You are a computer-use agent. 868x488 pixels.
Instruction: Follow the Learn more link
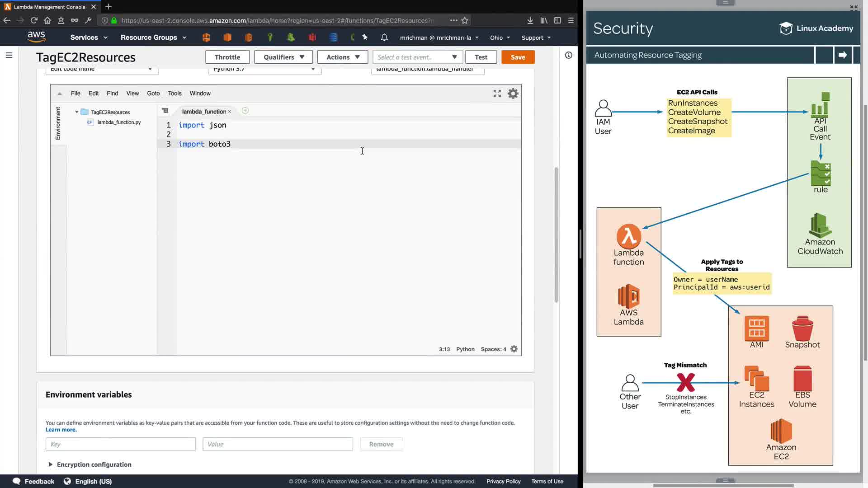(x=61, y=430)
